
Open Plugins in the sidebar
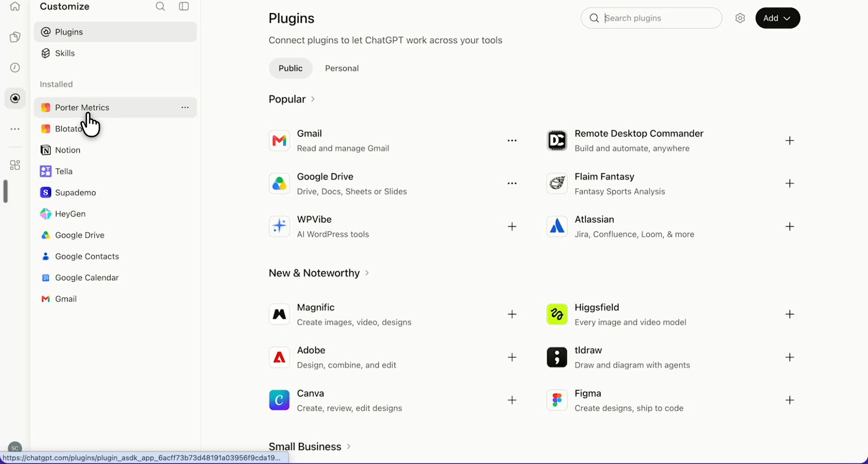[115, 32]
